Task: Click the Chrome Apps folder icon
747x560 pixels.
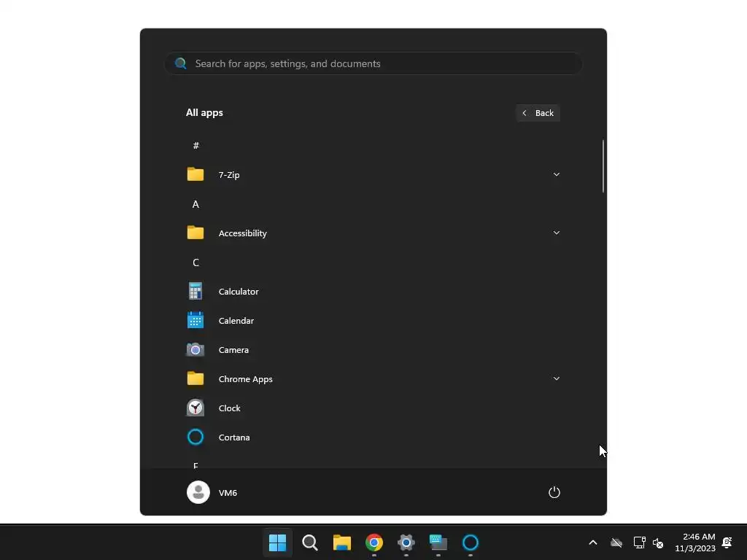Action: coord(196,378)
